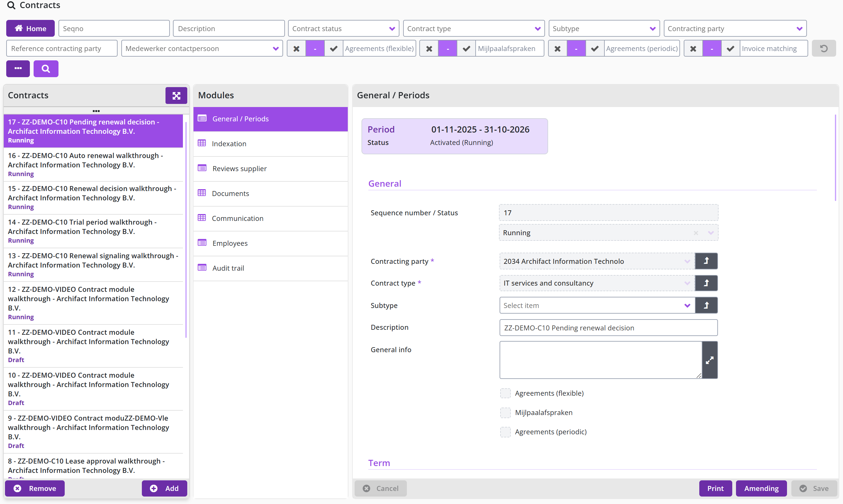This screenshot has width=843, height=504.
Task: Set Agreements (flexible) filter to neutral dash
Action: coord(315,49)
